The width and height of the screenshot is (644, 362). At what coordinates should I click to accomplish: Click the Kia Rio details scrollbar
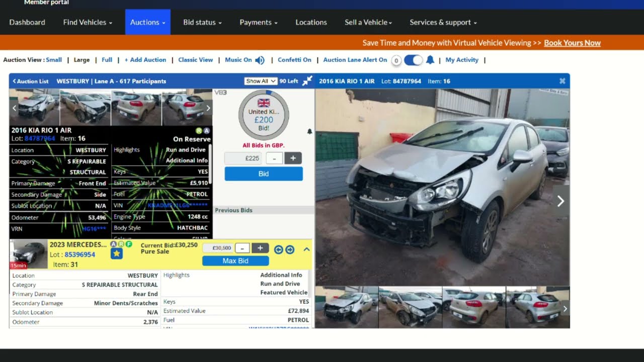click(210, 164)
